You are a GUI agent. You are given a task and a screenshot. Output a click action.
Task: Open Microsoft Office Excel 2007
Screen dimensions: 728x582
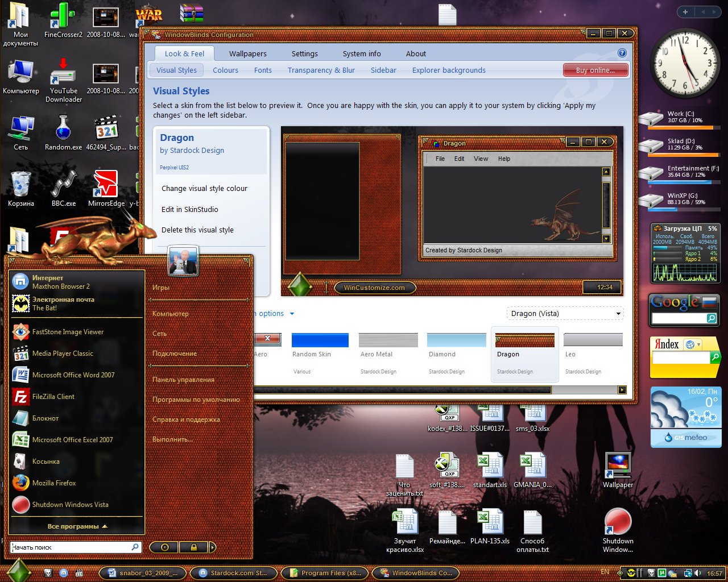77,439
